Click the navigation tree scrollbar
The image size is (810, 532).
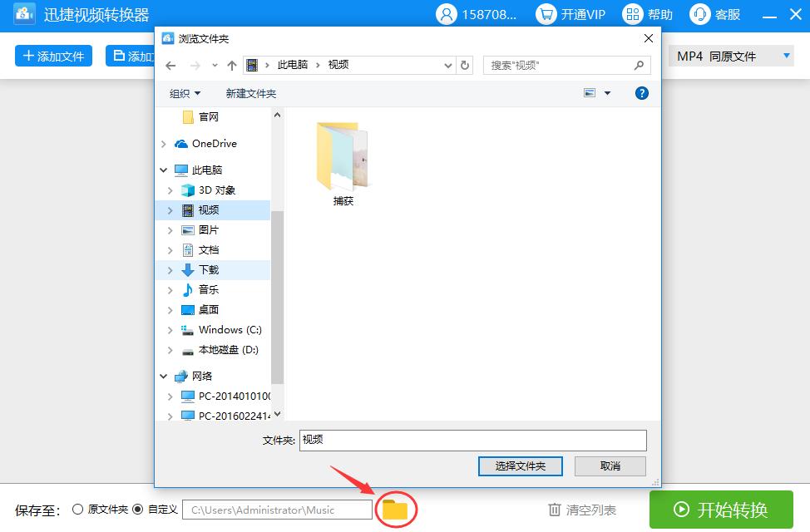point(278,297)
